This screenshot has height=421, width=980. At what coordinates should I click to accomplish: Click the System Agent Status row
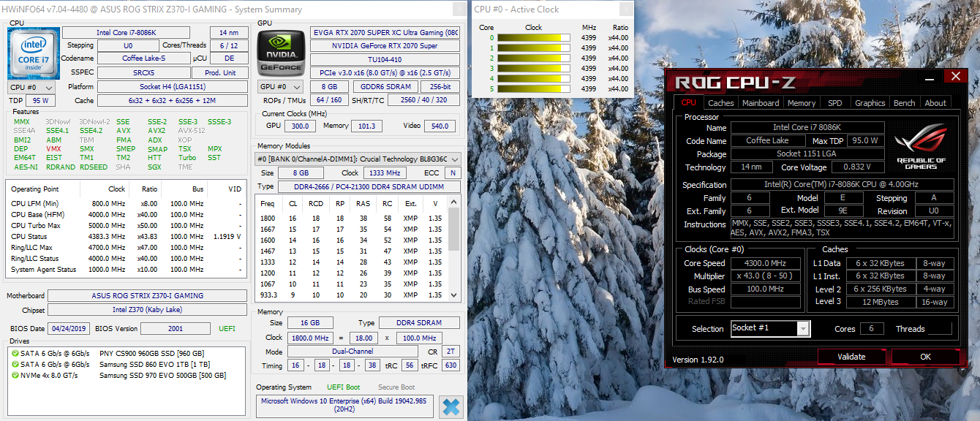(127, 269)
